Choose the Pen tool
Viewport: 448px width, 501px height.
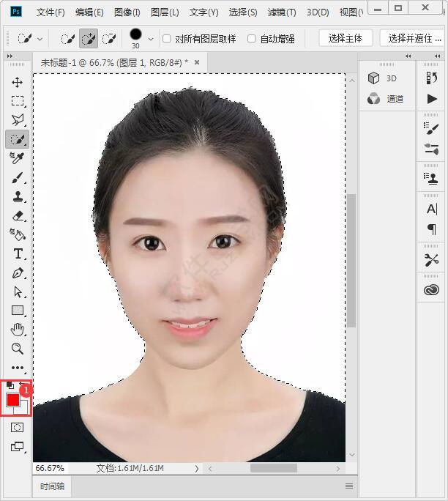click(x=18, y=272)
